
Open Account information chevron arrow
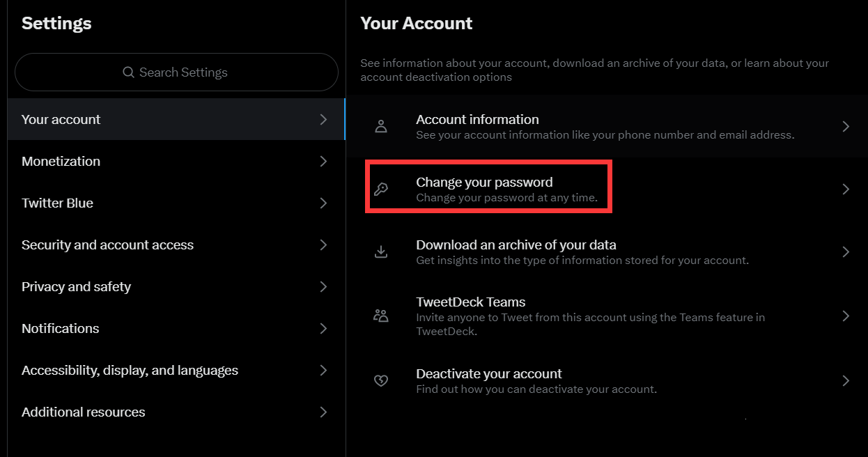click(x=846, y=126)
